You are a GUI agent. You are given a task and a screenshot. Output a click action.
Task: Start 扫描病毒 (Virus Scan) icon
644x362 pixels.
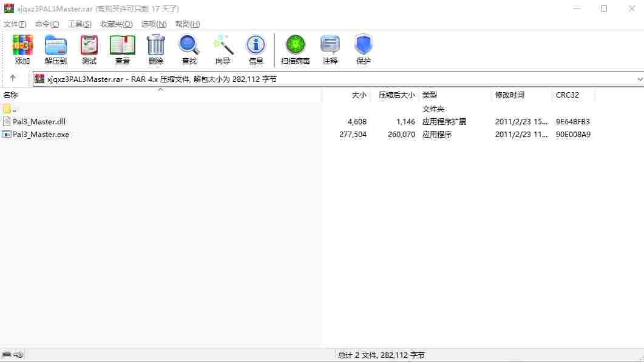(296, 45)
